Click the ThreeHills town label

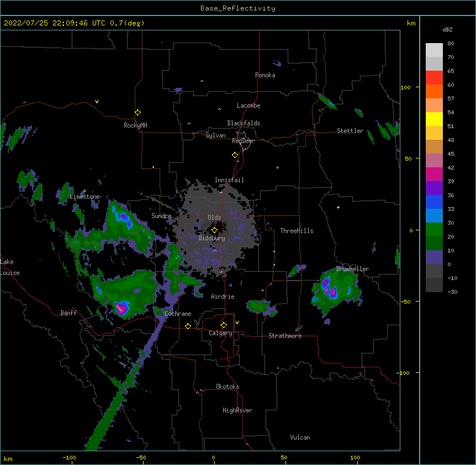pos(297,231)
